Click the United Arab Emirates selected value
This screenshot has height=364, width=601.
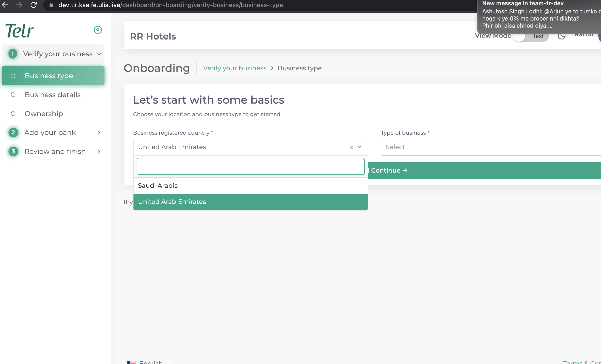[172, 147]
